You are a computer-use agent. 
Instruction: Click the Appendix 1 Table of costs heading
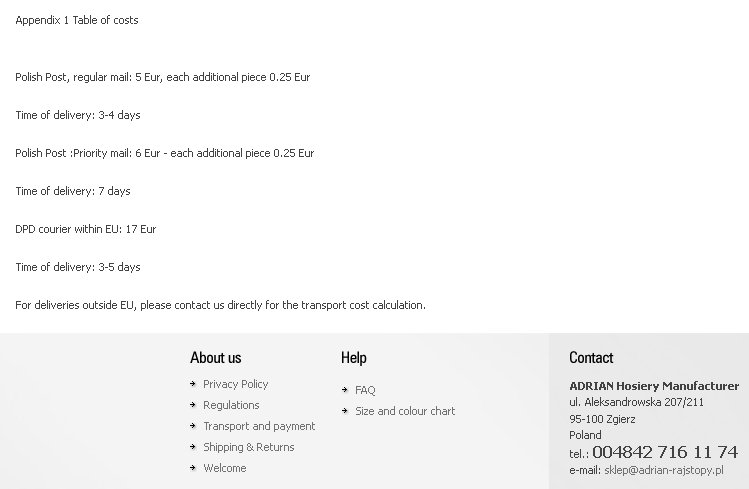77,20
